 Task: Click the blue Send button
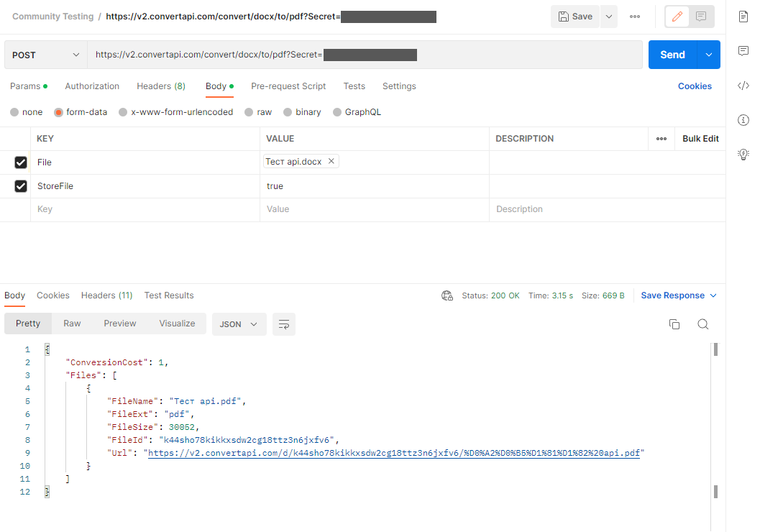click(x=672, y=55)
